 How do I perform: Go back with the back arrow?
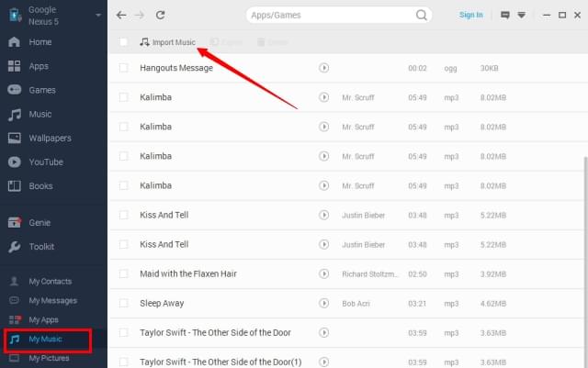(121, 15)
